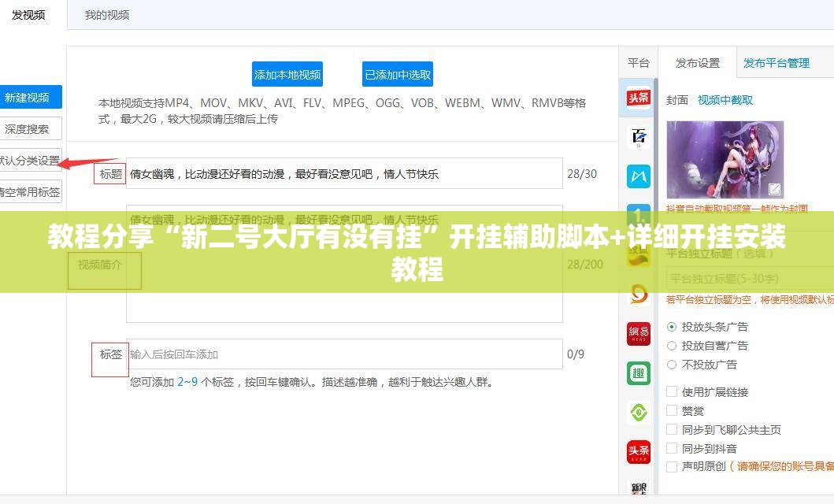
Task: Open the 发布平台管理 tab
Action: point(776,63)
